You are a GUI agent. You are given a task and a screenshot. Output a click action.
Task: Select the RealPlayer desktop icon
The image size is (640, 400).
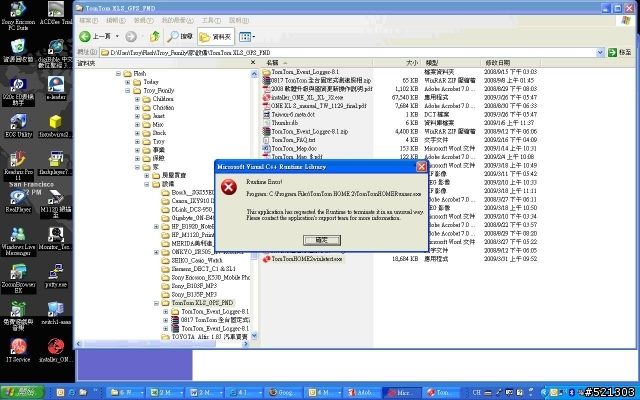[18, 201]
